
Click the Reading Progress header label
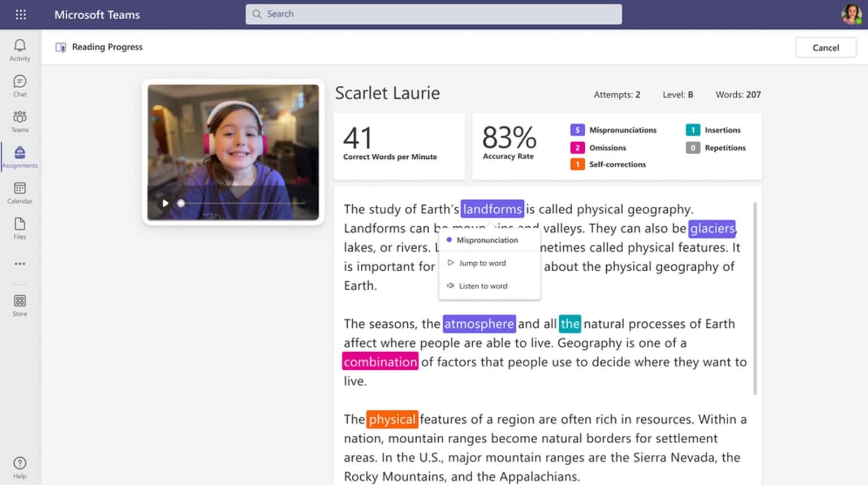pyautogui.click(x=107, y=47)
